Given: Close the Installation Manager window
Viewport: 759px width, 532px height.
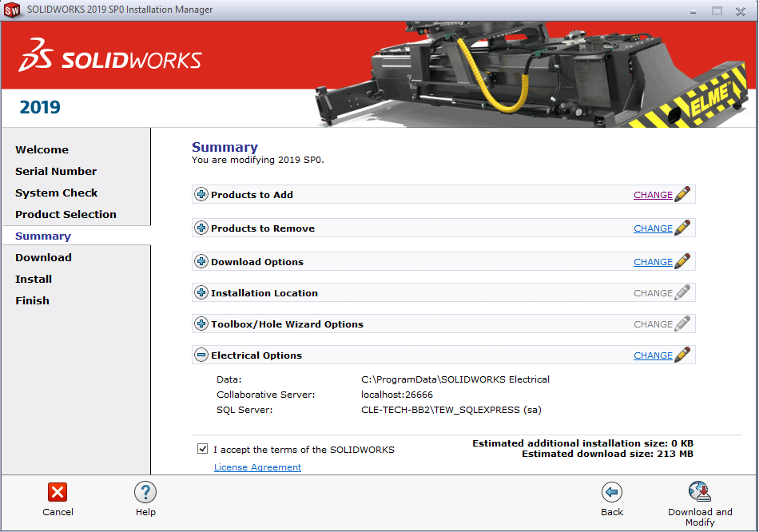Looking at the screenshot, I should [740, 10].
